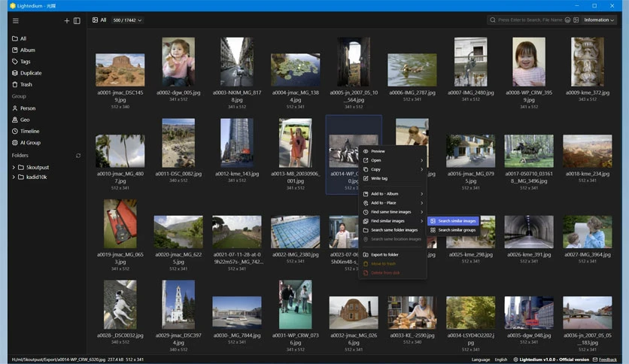Select thumbnail a0004-jmac_MG_1384.jpg
Screen dimensions: 629x364
tap(295, 70)
